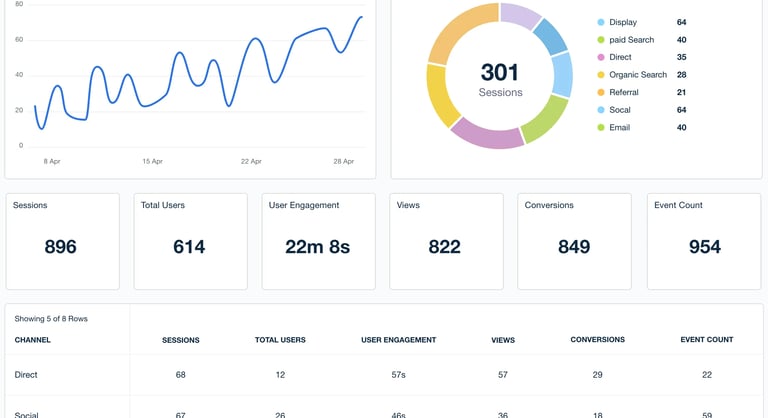Open the Event Count card showing 954
Image resolution: width=768 pixels, height=418 pixels.
point(704,241)
